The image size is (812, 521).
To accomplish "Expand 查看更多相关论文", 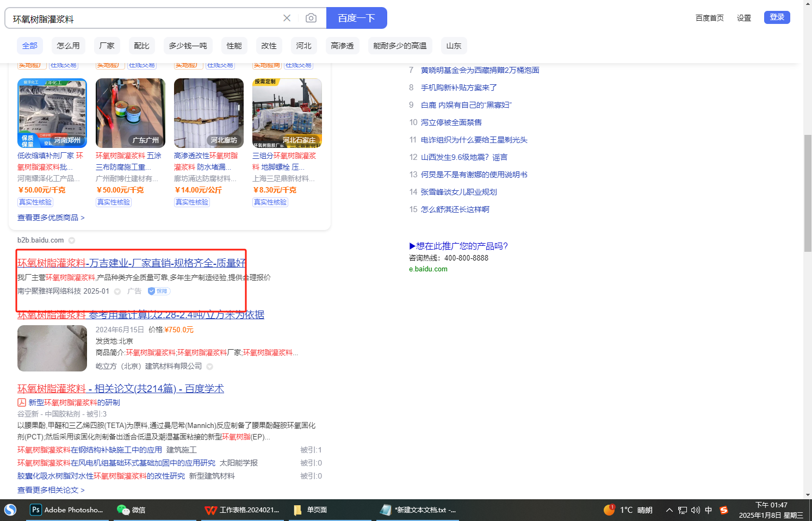I will tap(51, 490).
